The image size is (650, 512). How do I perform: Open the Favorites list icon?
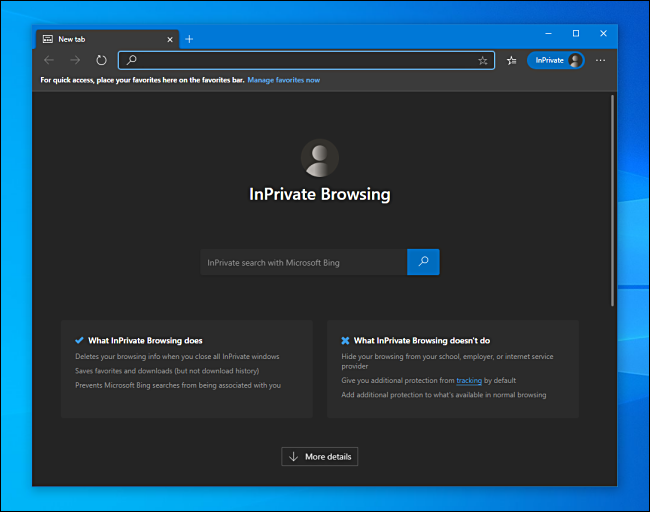512,60
